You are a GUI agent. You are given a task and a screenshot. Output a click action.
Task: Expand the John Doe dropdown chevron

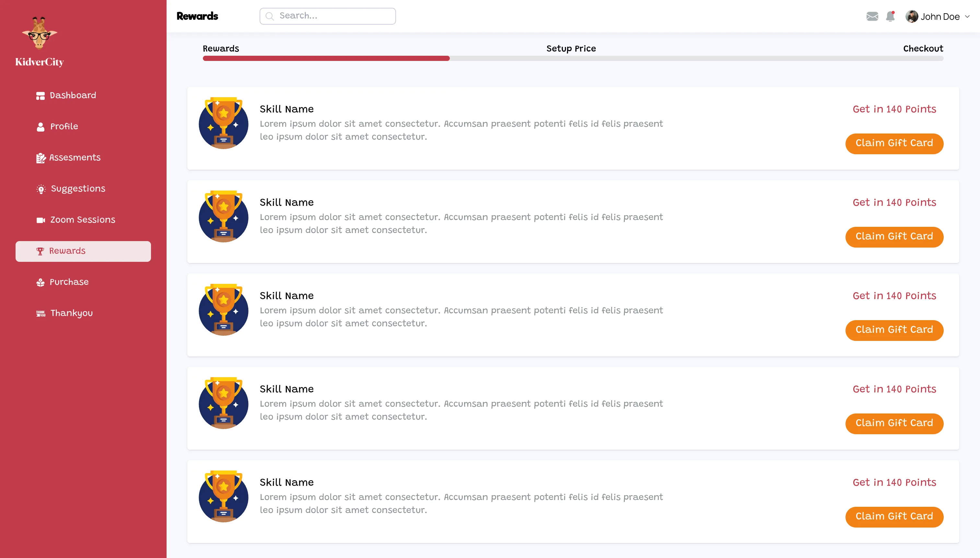967,17
